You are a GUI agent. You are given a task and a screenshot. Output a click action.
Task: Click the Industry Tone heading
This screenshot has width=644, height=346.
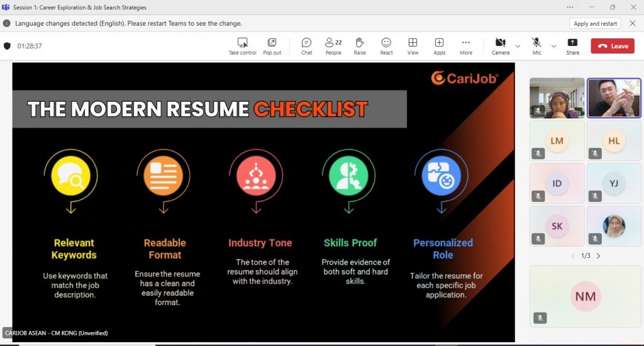[x=260, y=243]
